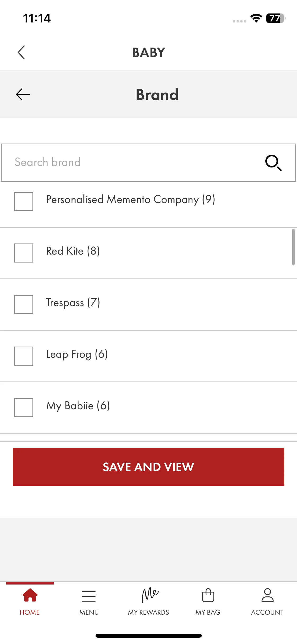Enable the Leap Frog checkbox

click(24, 356)
